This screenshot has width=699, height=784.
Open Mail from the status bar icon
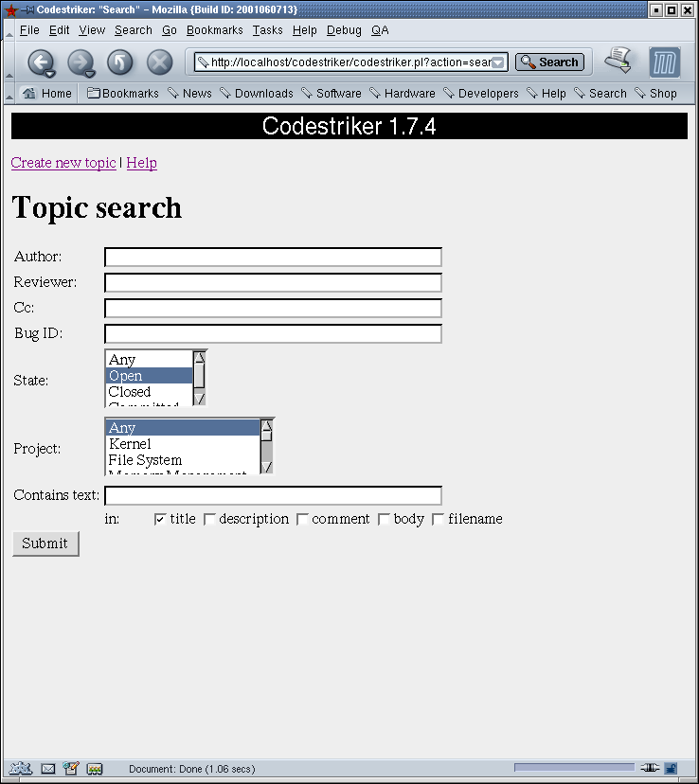[x=47, y=769]
